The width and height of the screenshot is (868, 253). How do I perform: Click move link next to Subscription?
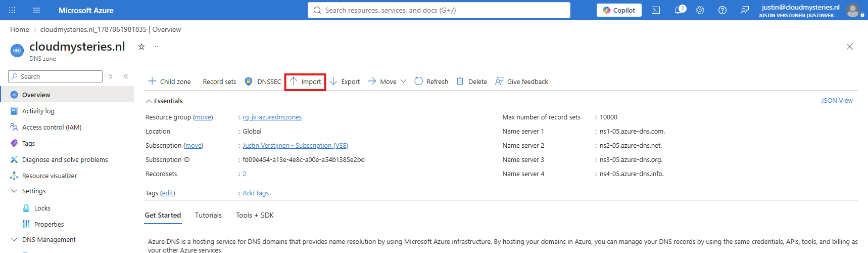pyautogui.click(x=194, y=145)
